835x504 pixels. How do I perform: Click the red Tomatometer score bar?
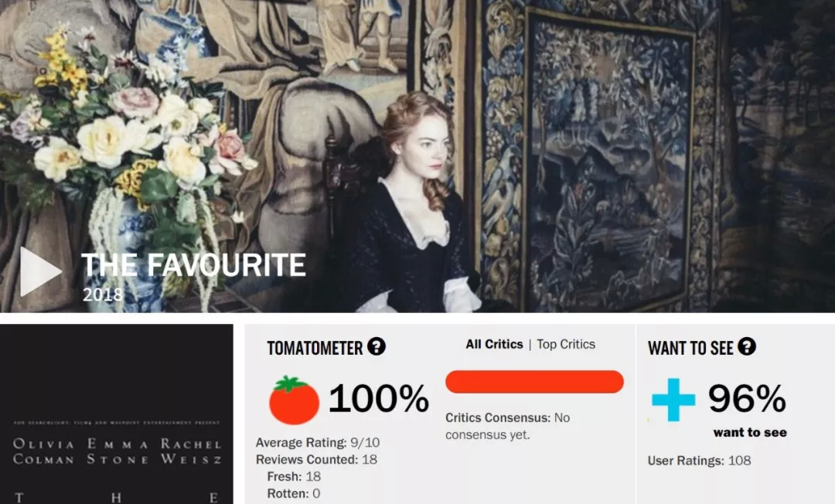point(535,382)
